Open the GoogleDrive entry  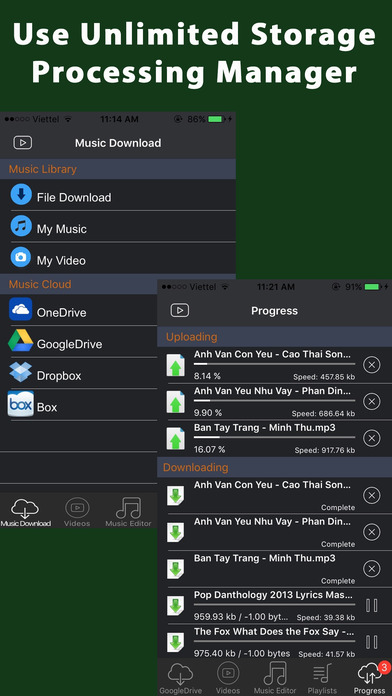tap(79, 341)
